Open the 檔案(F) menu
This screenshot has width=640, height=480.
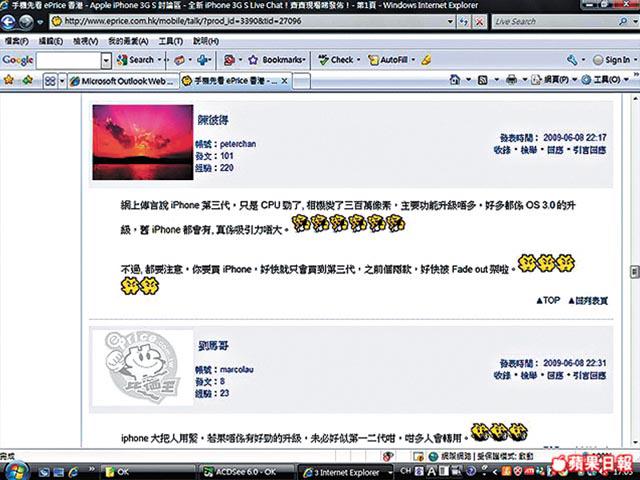coord(17,41)
